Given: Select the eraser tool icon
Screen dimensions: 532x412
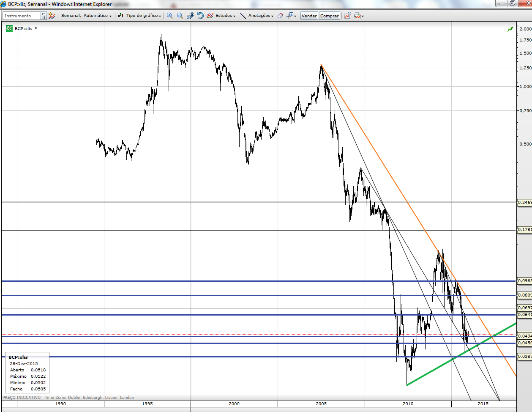Looking at the screenshot, I should click(x=280, y=16).
